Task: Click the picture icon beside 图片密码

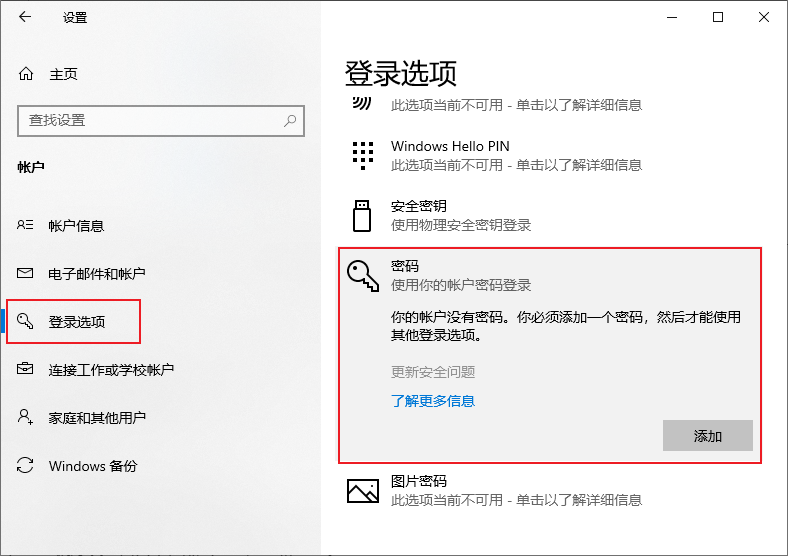Action: [363, 491]
